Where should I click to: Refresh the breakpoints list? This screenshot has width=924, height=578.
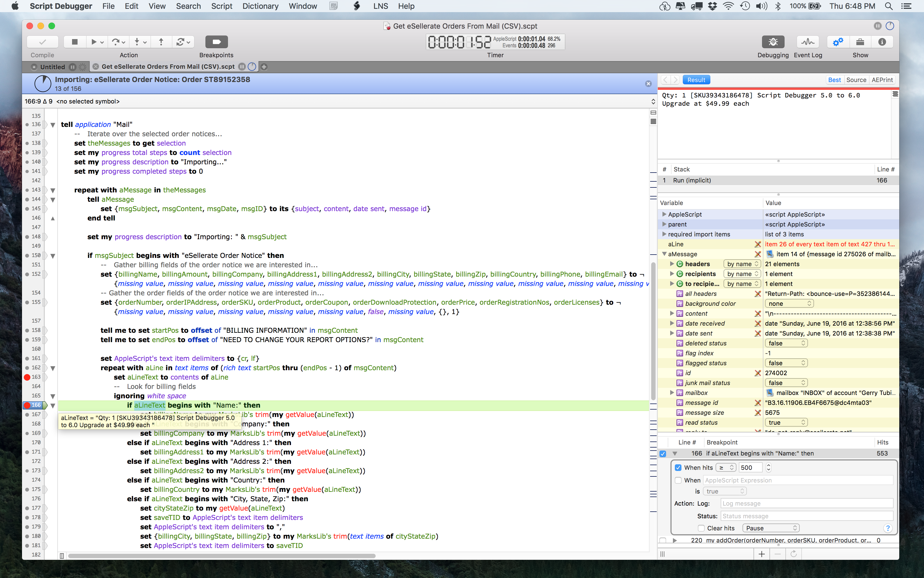793,554
